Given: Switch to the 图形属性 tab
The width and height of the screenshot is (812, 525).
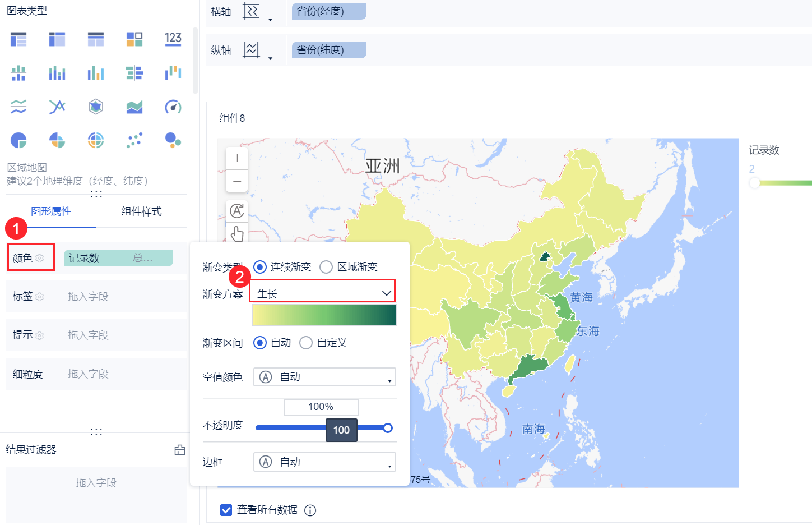Looking at the screenshot, I should click(51, 211).
